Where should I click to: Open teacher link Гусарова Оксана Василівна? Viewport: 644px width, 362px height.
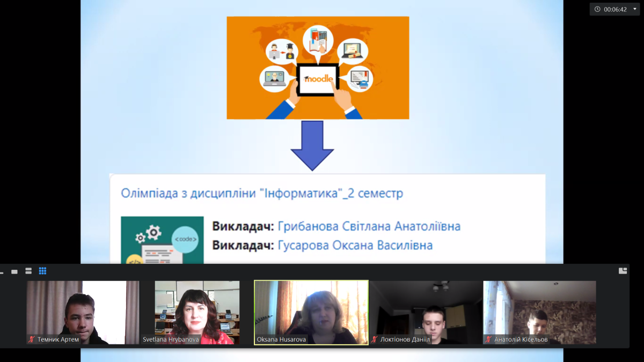point(355,245)
